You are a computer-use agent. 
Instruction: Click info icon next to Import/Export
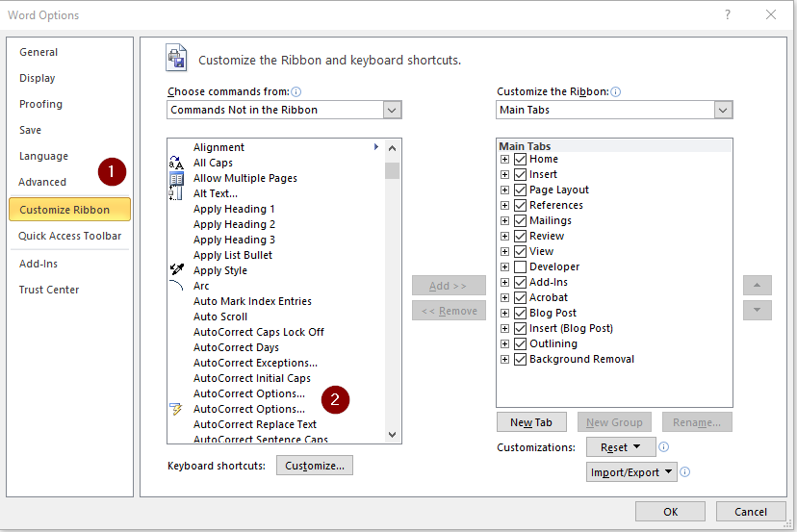click(x=685, y=472)
